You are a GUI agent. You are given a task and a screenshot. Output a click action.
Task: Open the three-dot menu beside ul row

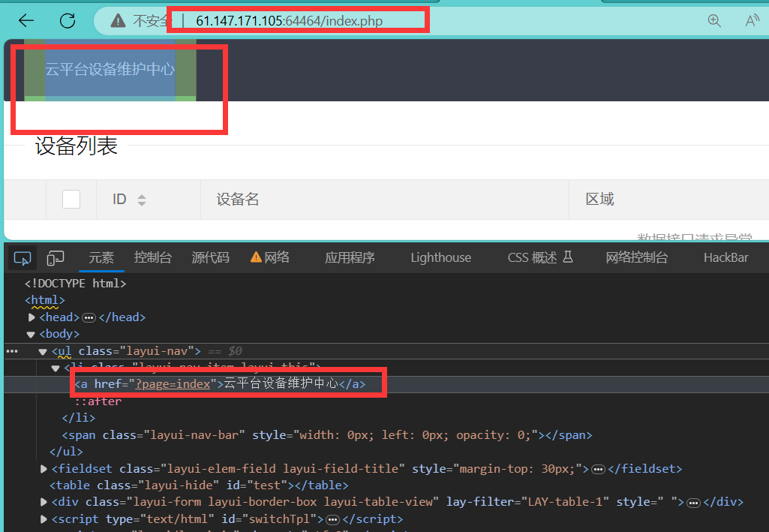12,351
